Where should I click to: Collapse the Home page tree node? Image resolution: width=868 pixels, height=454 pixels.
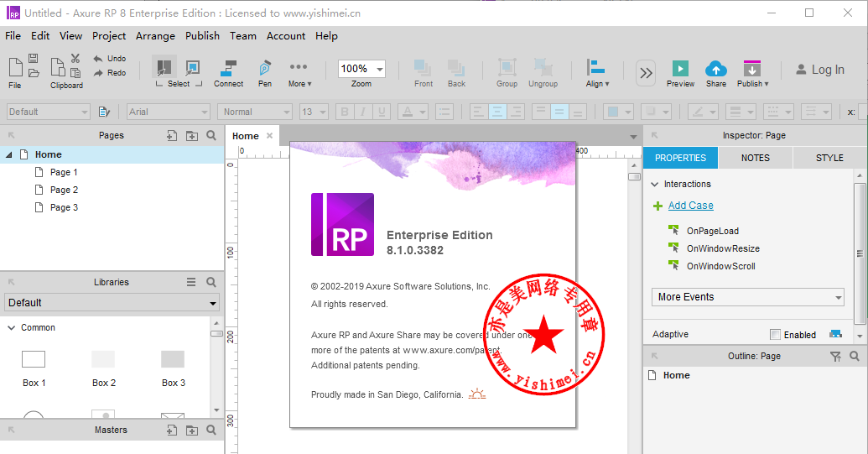tap(9, 155)
